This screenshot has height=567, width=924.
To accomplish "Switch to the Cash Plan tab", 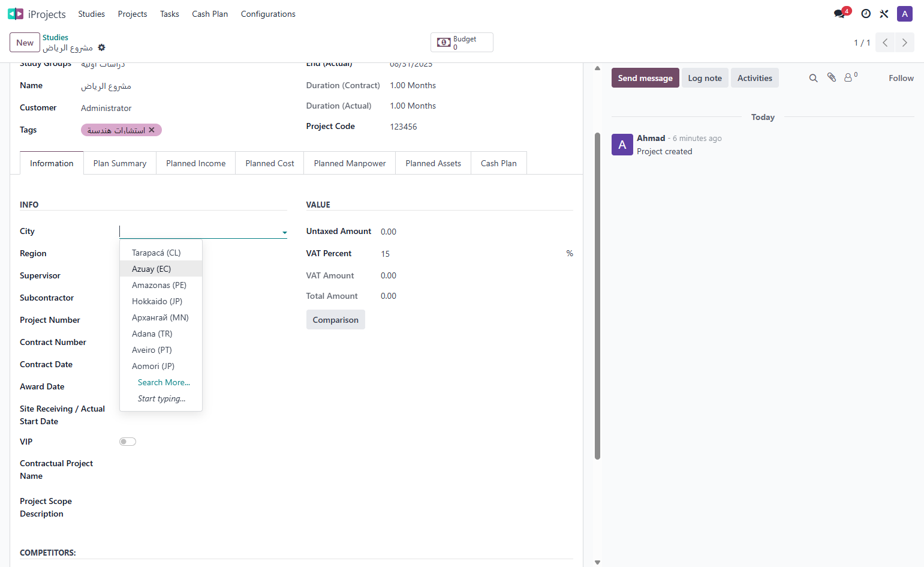I will tap(499, 163).
